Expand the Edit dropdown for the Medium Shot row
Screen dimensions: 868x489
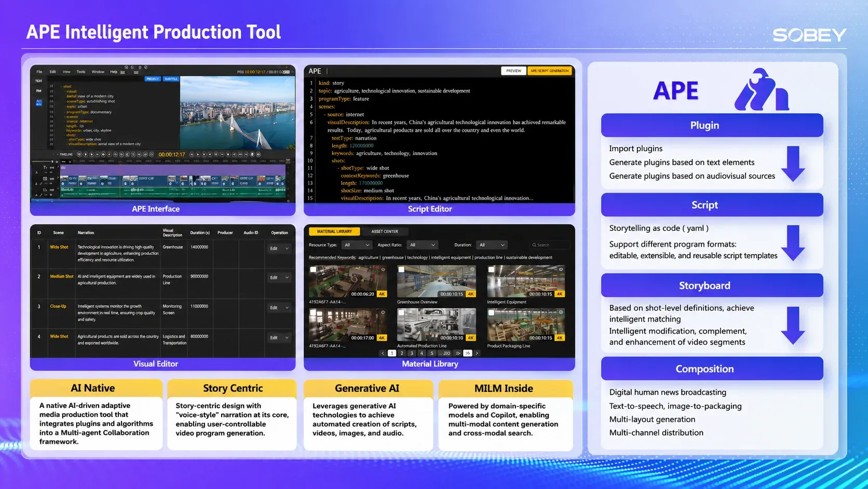[x=279, y=277]
